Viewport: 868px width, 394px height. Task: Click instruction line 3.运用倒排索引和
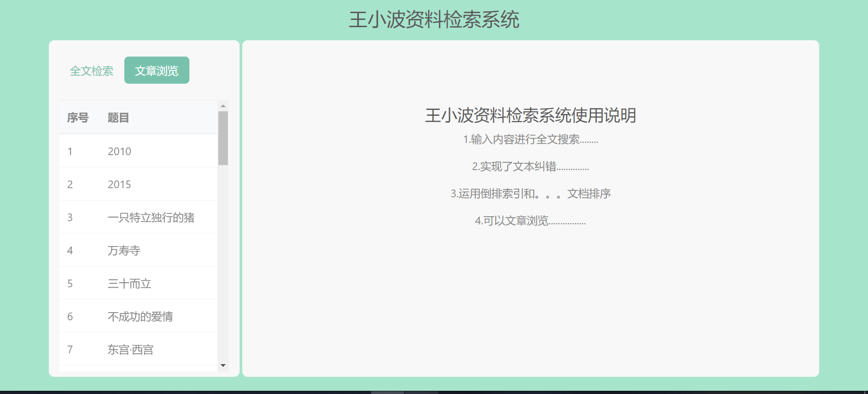click(531, 194)
